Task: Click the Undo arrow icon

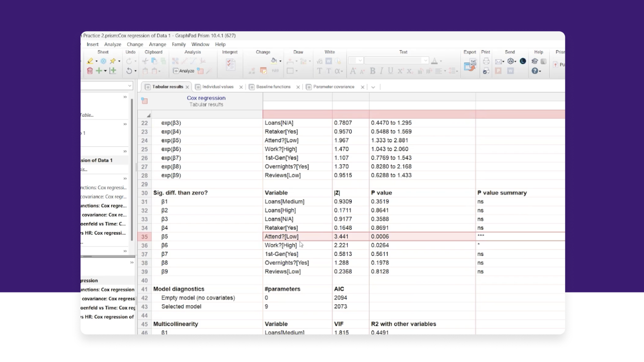Action: (x=129, y=71)
